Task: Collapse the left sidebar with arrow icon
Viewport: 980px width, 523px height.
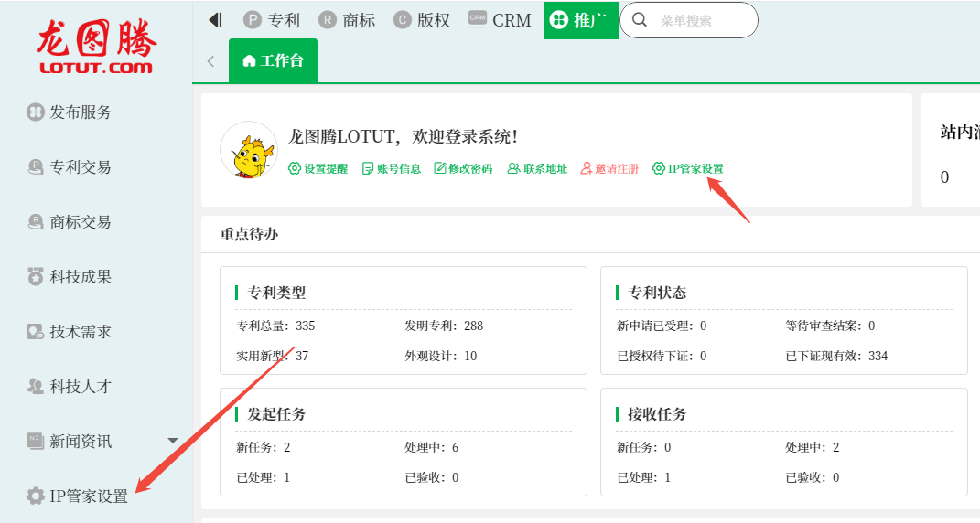Action: [215, 20]
